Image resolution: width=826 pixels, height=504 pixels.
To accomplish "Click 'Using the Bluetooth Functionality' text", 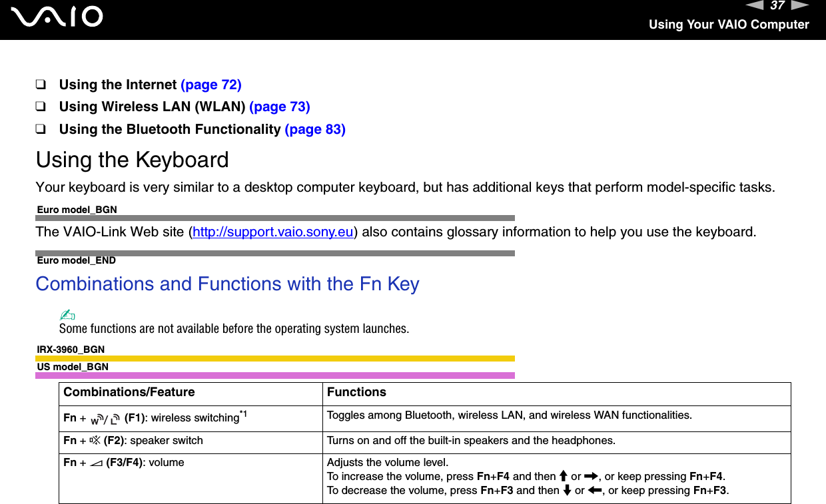I will 170,129.
